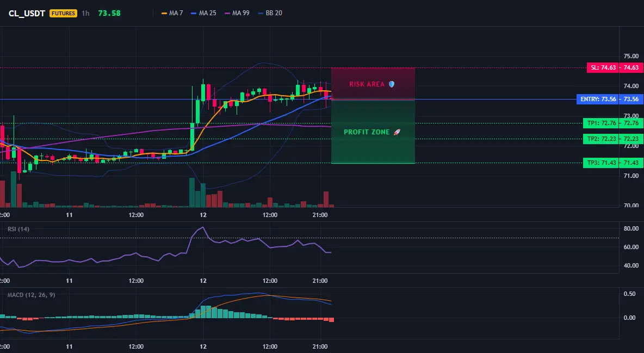Click the 75.00 price axis value
This screenshot has height=353, width=644.
(631, 56)
